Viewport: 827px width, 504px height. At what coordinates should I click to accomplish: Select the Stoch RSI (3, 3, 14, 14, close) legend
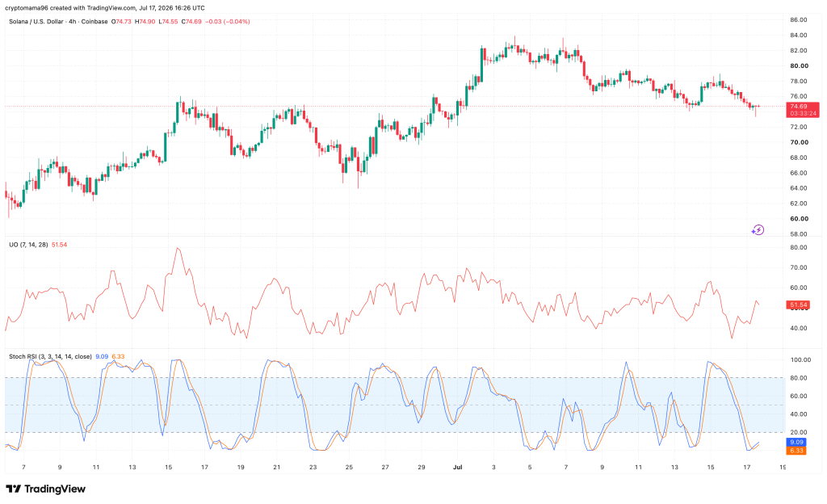click(x=50, y=356)
